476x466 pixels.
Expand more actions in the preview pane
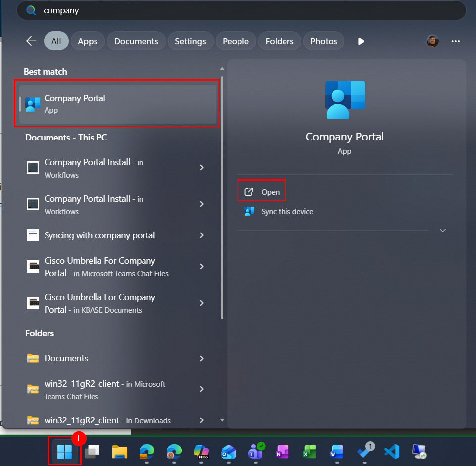[443, 231]
